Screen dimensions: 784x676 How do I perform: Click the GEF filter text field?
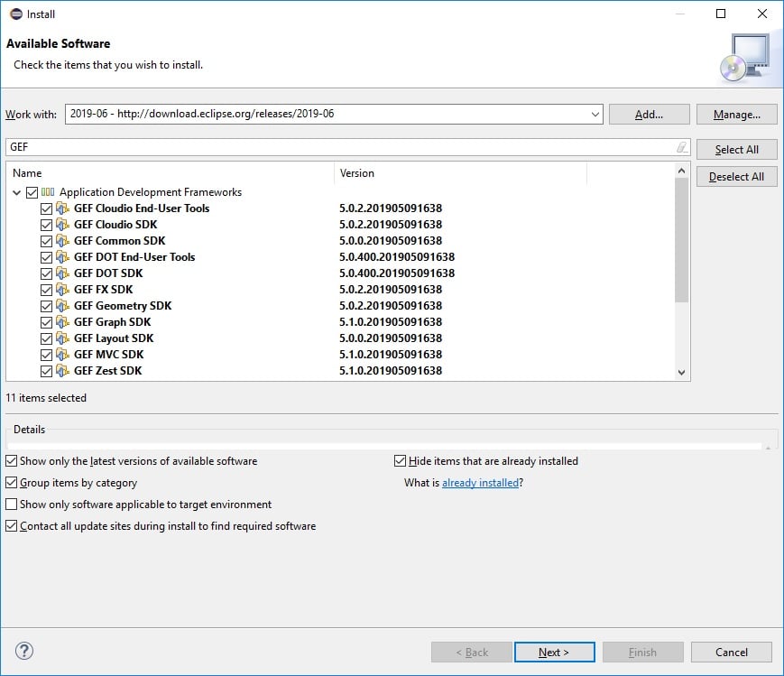348,147
